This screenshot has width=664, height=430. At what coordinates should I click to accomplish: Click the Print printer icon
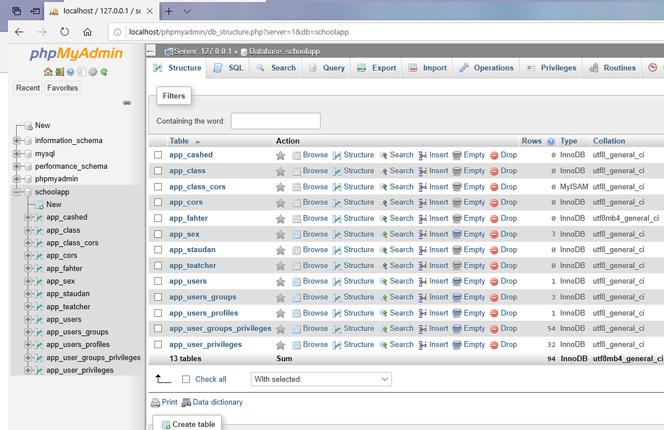(x=155, y=403)
